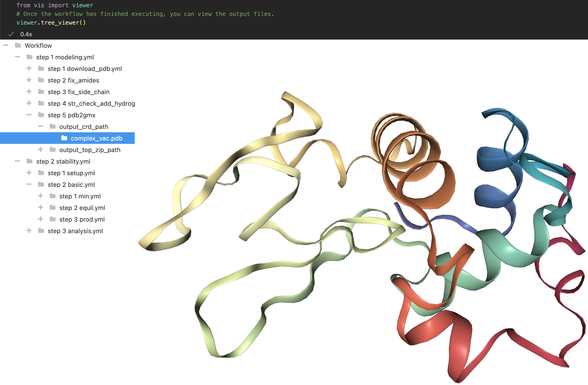The image size is (588, 385).
Task: Click the 0.4s execution time text
Action: [26, 34]
